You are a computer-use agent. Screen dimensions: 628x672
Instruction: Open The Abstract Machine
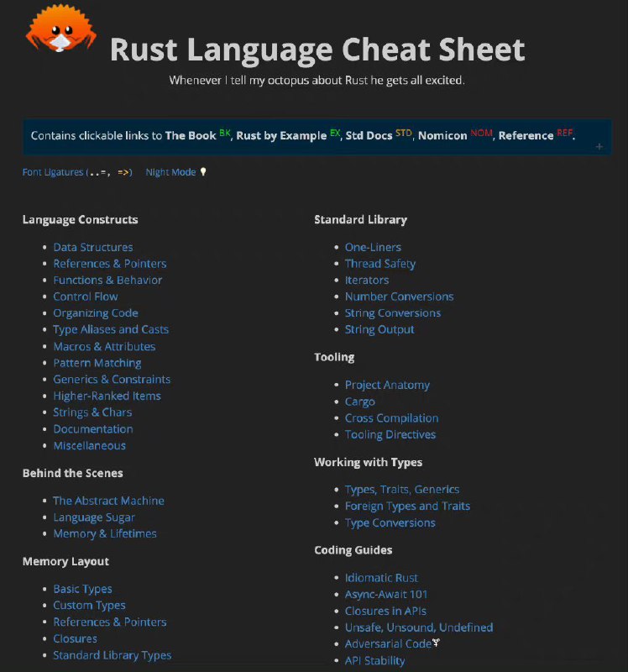click(109, 501)
